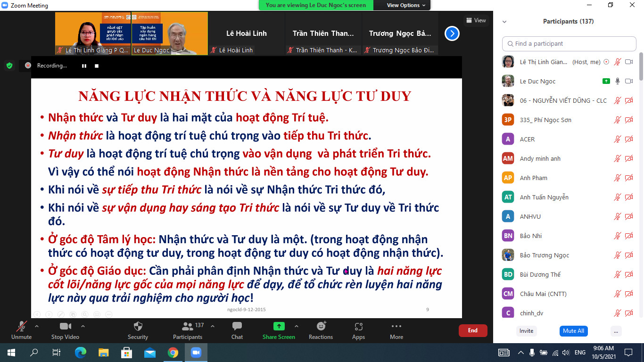
Task: Open the View Options dropdown
Action: click(x=406, y=5)
